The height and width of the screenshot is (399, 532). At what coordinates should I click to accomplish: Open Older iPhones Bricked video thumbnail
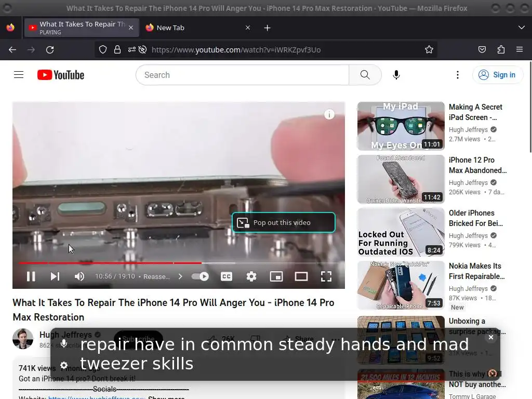pyautogui.click(x=401, y=232)
